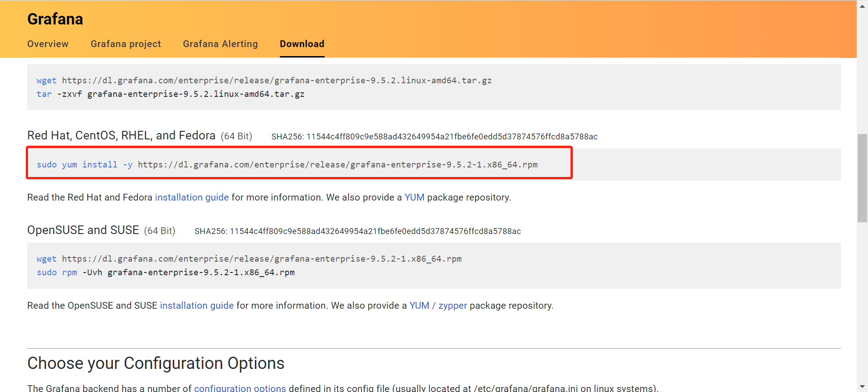This screenshot has height=392, width=868.
Task: Click the vertical scrollbar thumb
Action: 862,178
